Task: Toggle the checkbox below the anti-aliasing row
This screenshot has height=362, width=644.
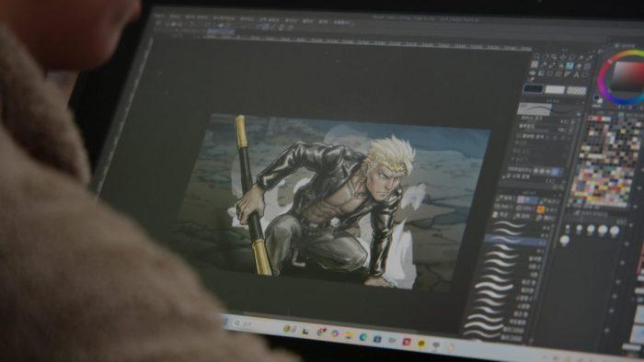Action: point(503,176)
